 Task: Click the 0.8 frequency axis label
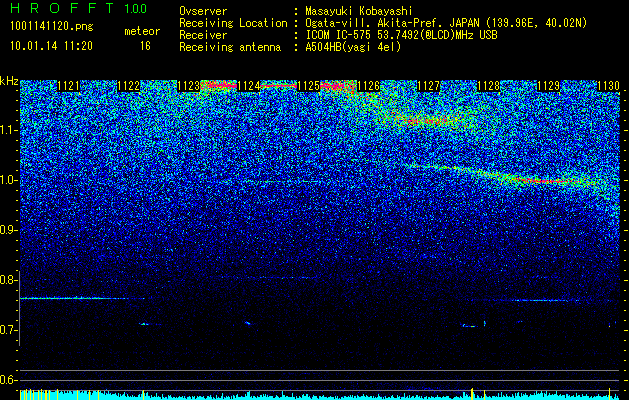(8, 280)
